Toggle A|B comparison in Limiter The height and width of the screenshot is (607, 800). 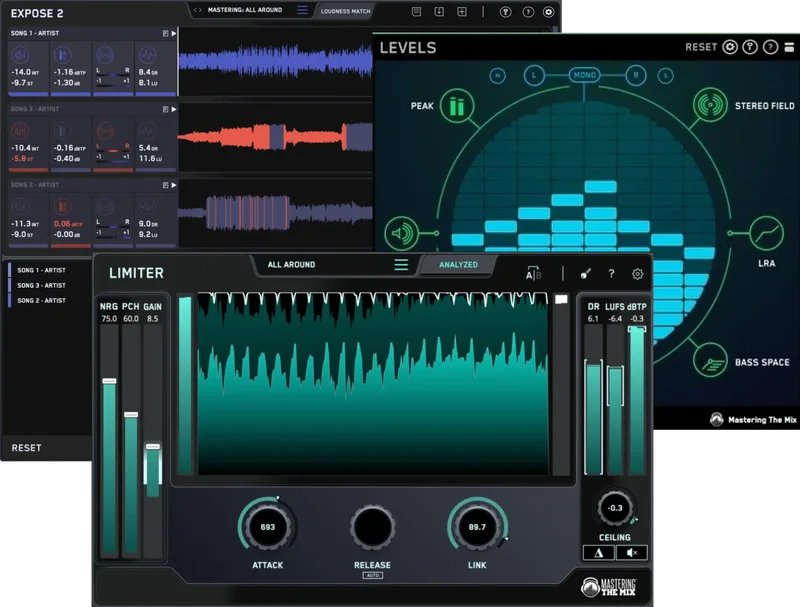click(533, 274)
